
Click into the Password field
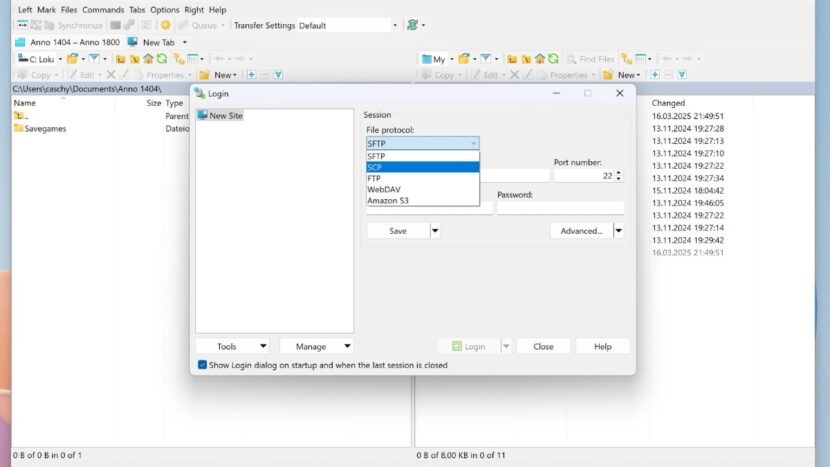coord(560,208)
